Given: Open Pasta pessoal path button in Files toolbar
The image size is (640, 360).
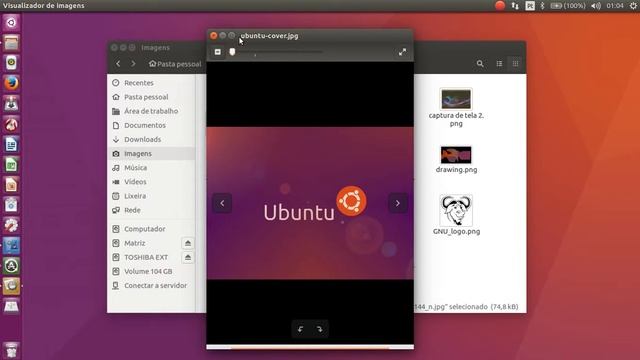Looking at the screenshot, I should click(x=175, y=64).
